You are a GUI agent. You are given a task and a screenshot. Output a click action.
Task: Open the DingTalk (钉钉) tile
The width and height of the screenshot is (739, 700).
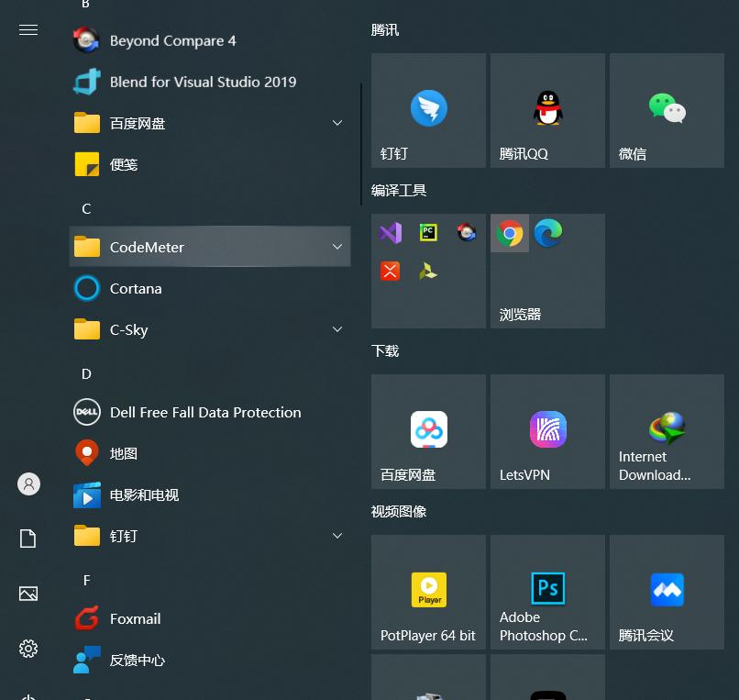point(428,111)
